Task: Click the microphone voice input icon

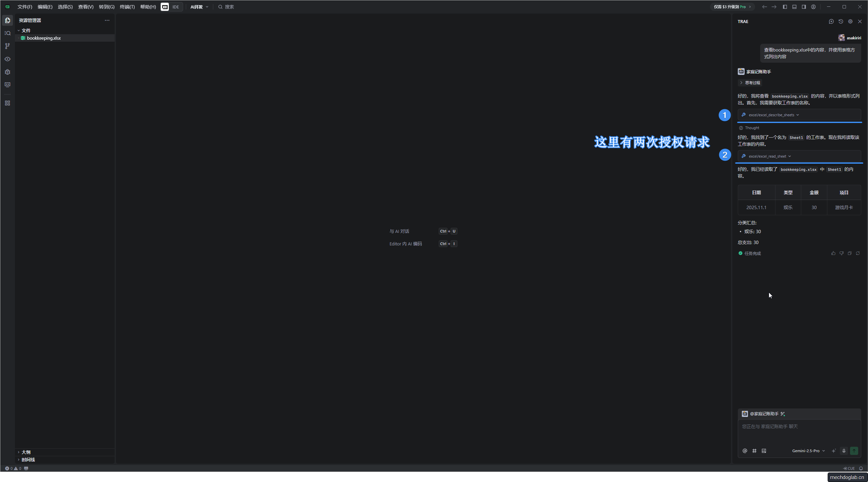Action: [844, 451]
